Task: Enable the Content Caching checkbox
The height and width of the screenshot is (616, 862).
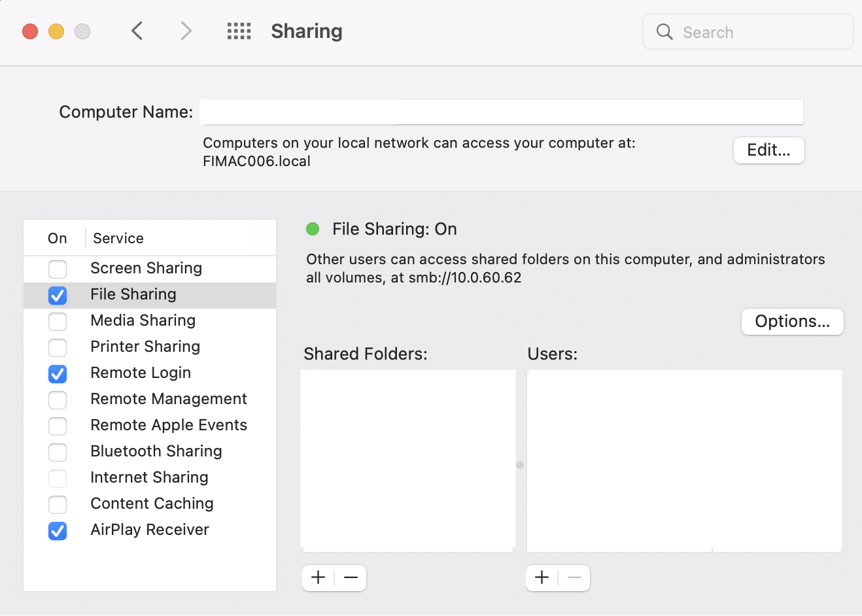Action: pos(58,504)
